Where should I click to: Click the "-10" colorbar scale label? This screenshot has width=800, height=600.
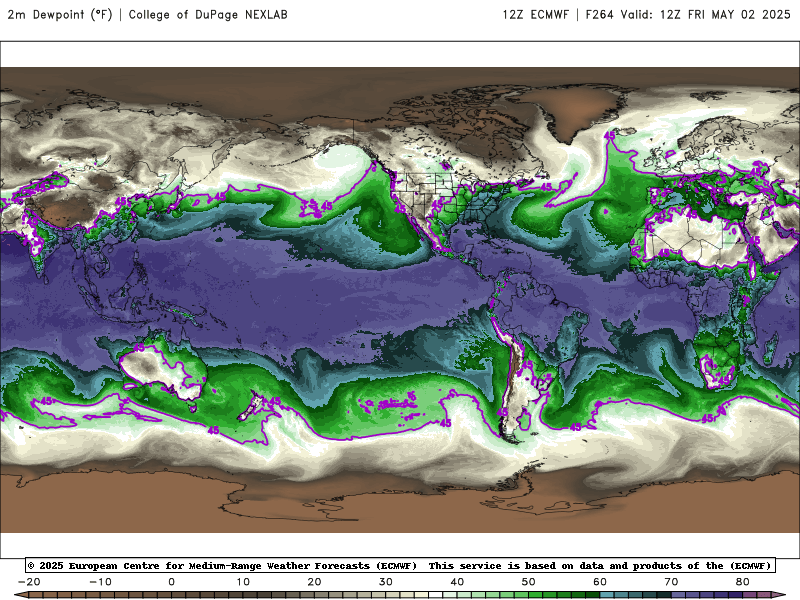(x=100, y=582)
